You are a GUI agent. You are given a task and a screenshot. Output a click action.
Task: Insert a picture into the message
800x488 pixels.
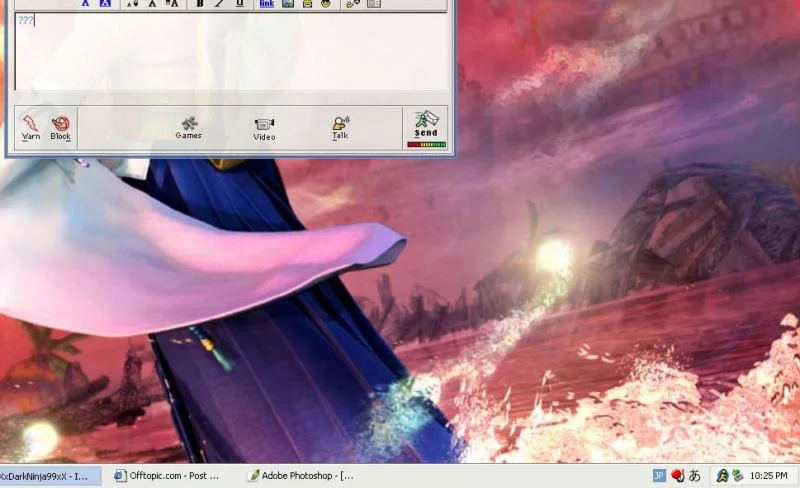point(288,4)
